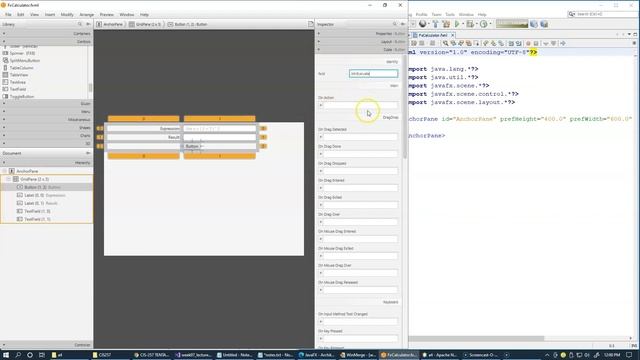Open the Document panel options menu arrow
Image resolution: width=640 pixels, height=360 pixels.
pos(88,153)
